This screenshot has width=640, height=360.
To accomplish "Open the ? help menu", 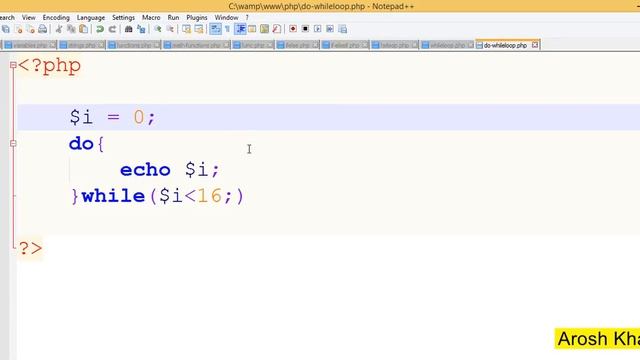I will (247, 18).
